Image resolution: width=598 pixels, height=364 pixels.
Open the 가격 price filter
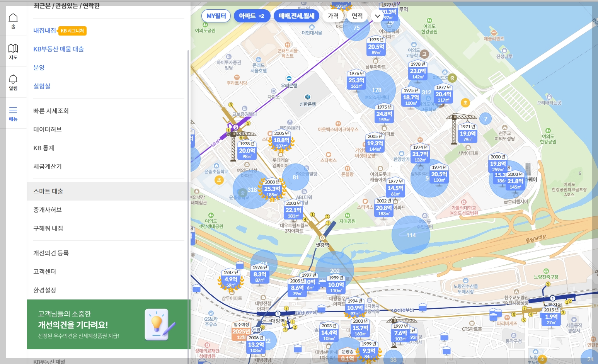point(333,16)
